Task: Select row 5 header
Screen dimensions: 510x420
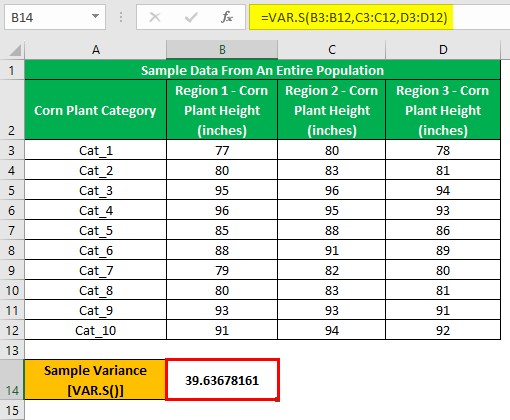Action: point(12,190)
